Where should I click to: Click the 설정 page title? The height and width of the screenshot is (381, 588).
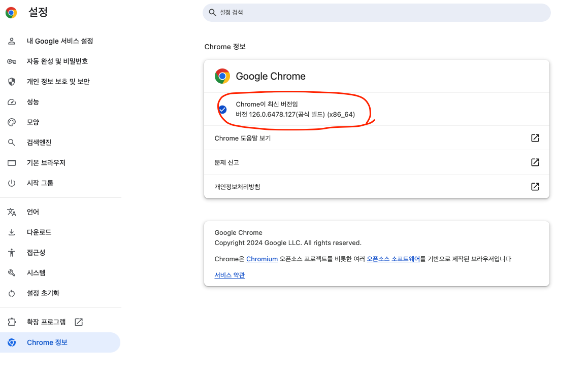[38, 12]
